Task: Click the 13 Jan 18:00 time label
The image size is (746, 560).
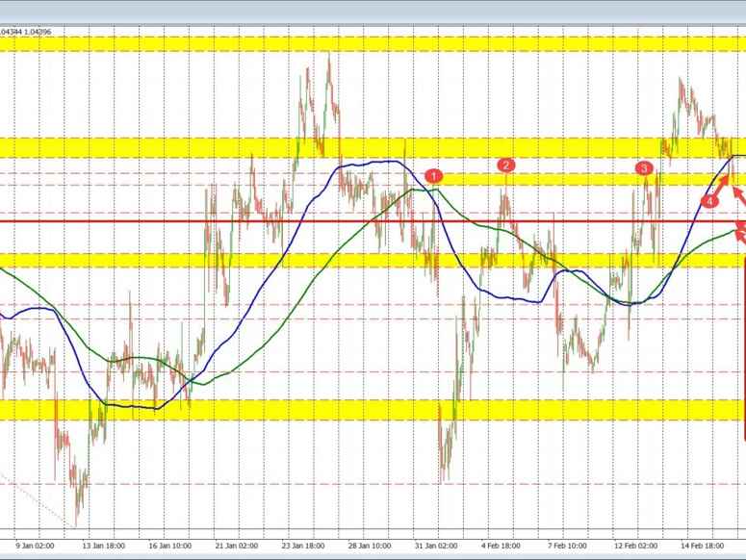Action: pyautogui.click(x=104, y=546)
